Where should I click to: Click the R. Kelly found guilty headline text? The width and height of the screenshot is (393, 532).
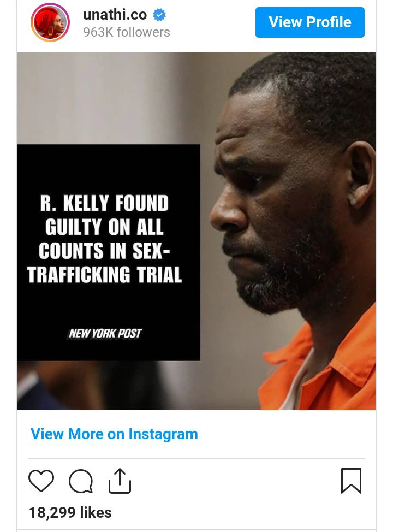[x=104, y=239]
